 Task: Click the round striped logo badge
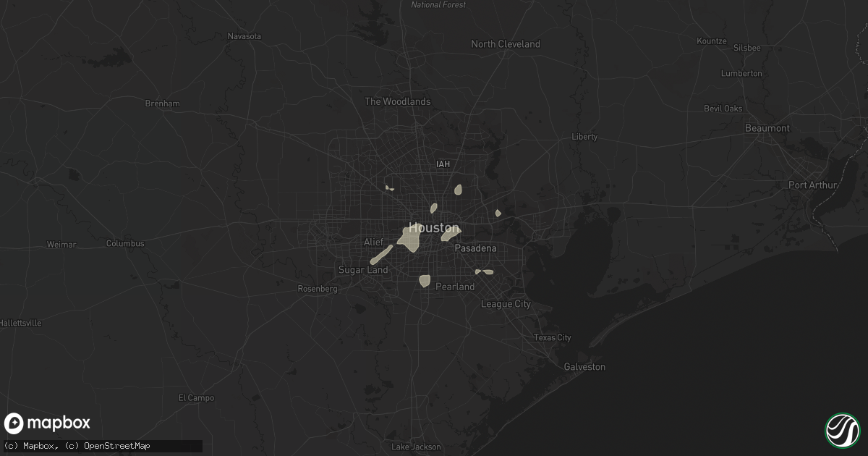(x=842, y=430)
